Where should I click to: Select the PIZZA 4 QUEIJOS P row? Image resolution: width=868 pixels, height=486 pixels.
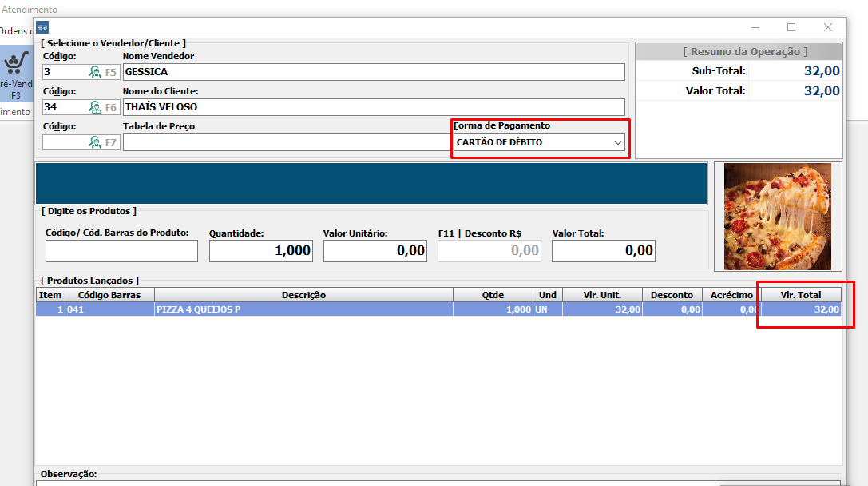tap(303, 309)
